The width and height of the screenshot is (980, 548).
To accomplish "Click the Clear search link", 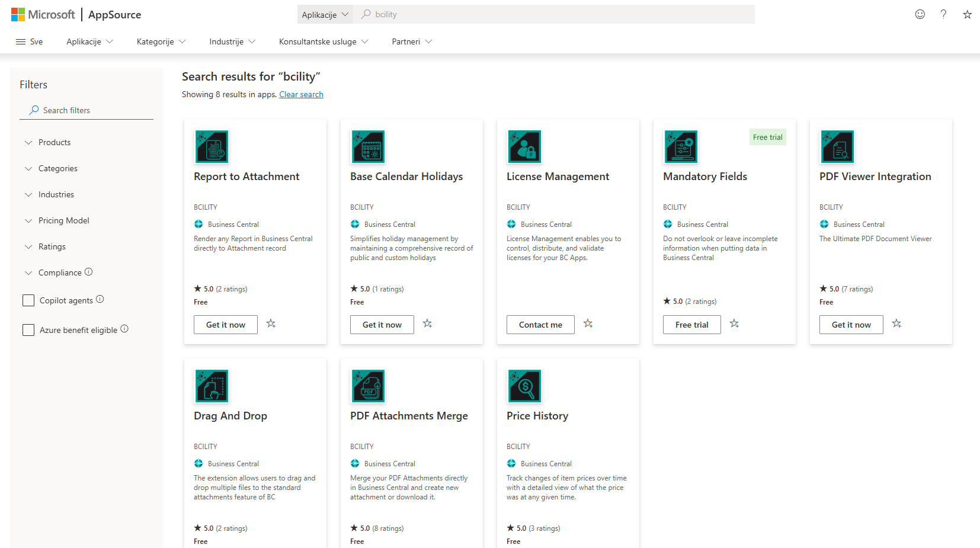I will (x=301, y=94).
